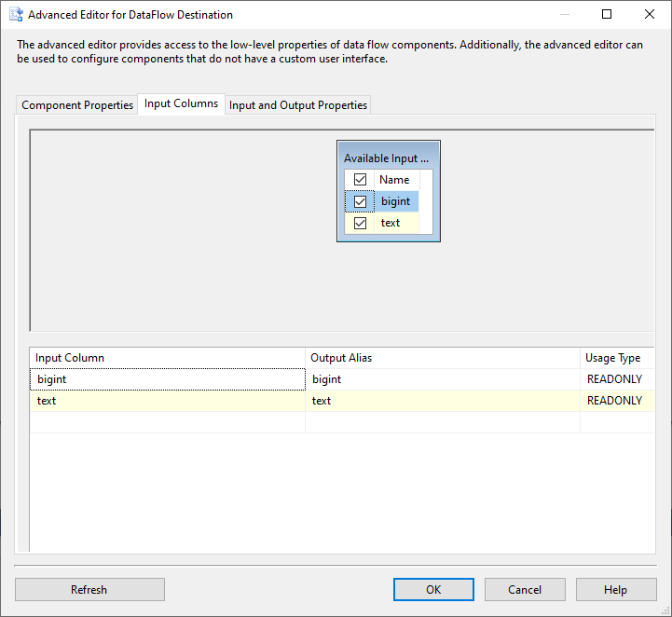Confirm with the OK button
Screen dimensions: 672x617
[433, 589]
